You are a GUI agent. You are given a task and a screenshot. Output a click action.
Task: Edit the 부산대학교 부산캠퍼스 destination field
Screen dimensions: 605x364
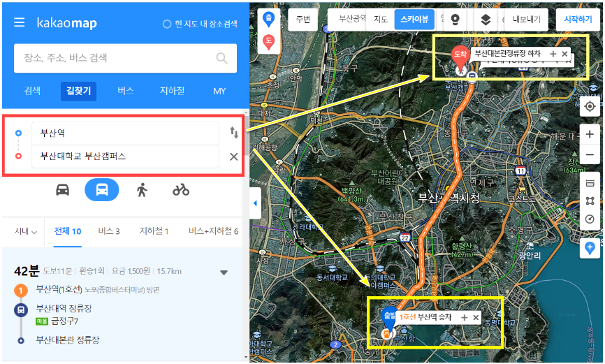coord(125,156)
